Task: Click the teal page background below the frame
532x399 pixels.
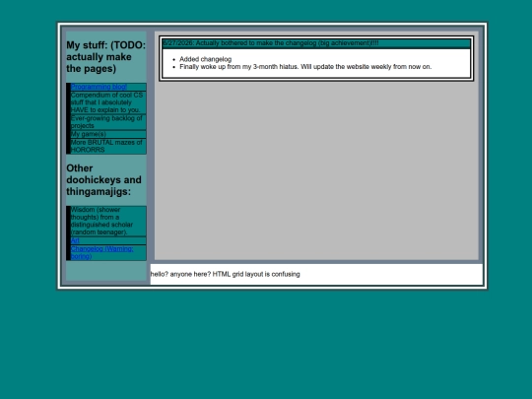Action: [x=266, y=343]
